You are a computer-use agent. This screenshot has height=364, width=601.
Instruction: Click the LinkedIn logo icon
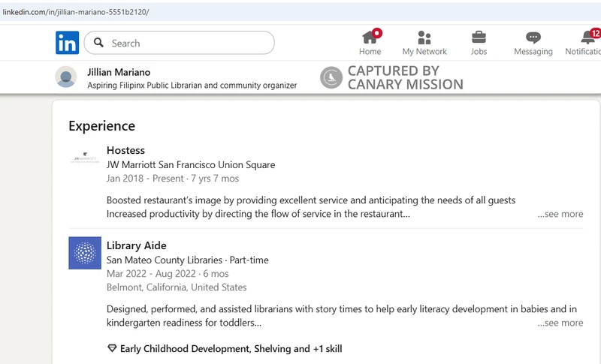67,43
